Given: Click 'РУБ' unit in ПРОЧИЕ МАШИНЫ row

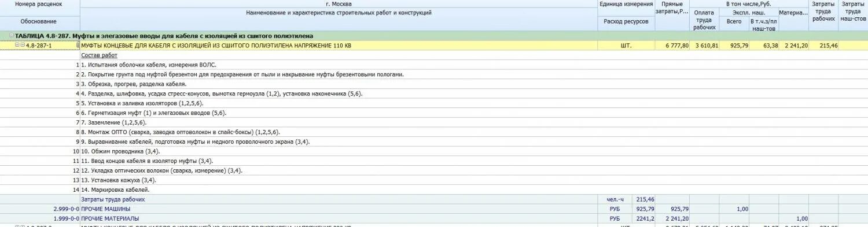Looking at the screenshot, I should tap(615, 209).
